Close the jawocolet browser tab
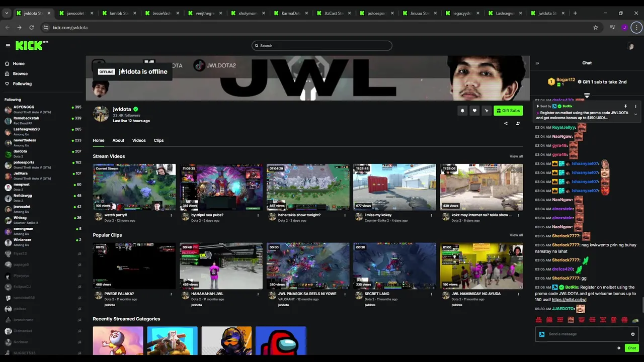The image size is (644, 362). pos(92,13)
